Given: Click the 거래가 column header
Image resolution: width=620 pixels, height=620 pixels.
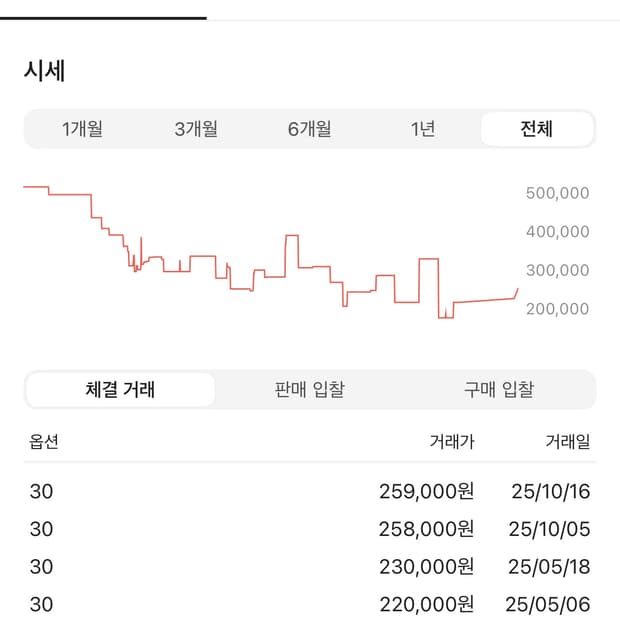Looking at the screenshot, I should click(x=451, y=441).
